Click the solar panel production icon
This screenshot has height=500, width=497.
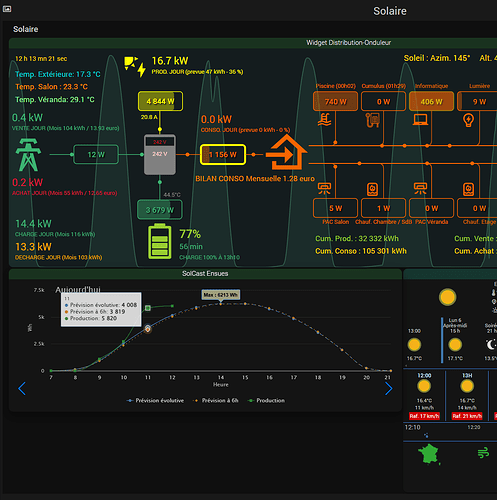click(x=135, y=66)
